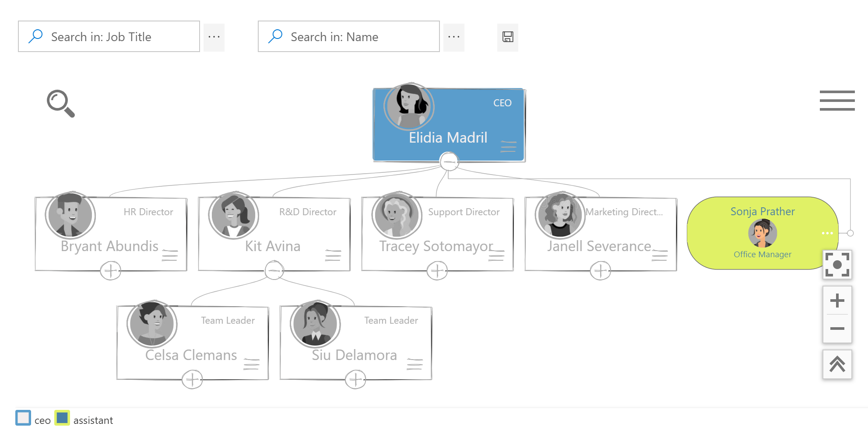The width and height of the screenshot is (868, 444).
Task: Expand Bryant Abundis's subtree
Action: pyautogui.click(x=110, y=270)
